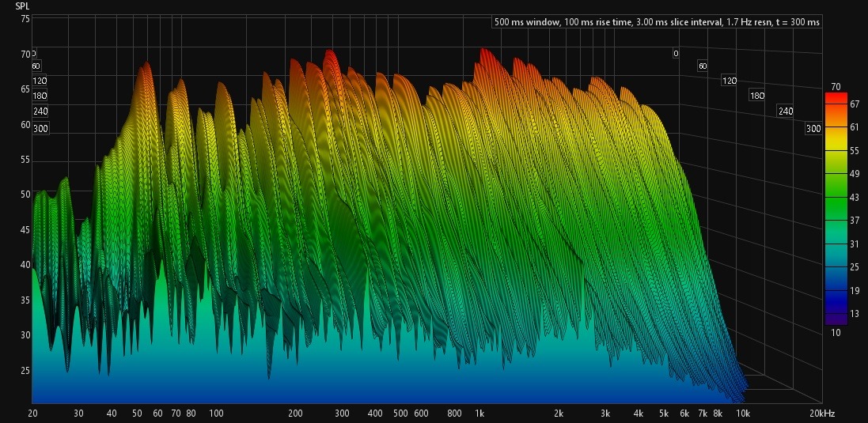Click the 20 Hz label on the frequency axis
Viewport: 868px width, 423px height.
tap(32, 414)
